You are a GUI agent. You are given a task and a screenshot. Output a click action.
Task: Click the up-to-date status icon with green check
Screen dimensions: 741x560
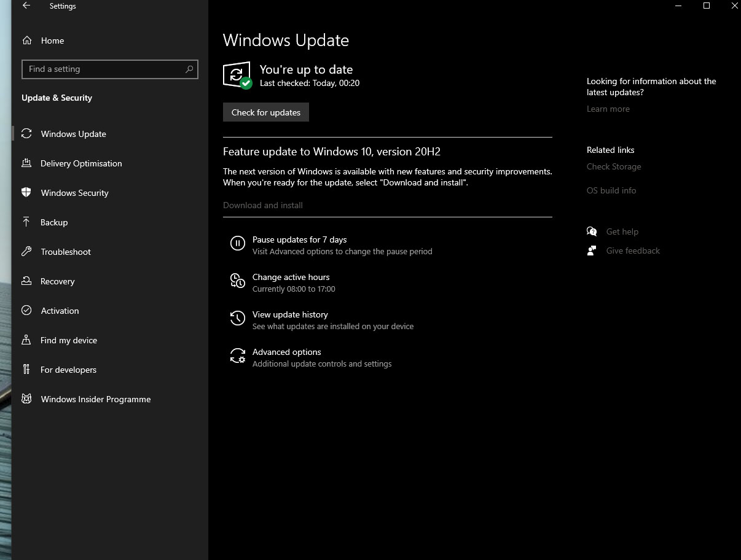(237, 75)
